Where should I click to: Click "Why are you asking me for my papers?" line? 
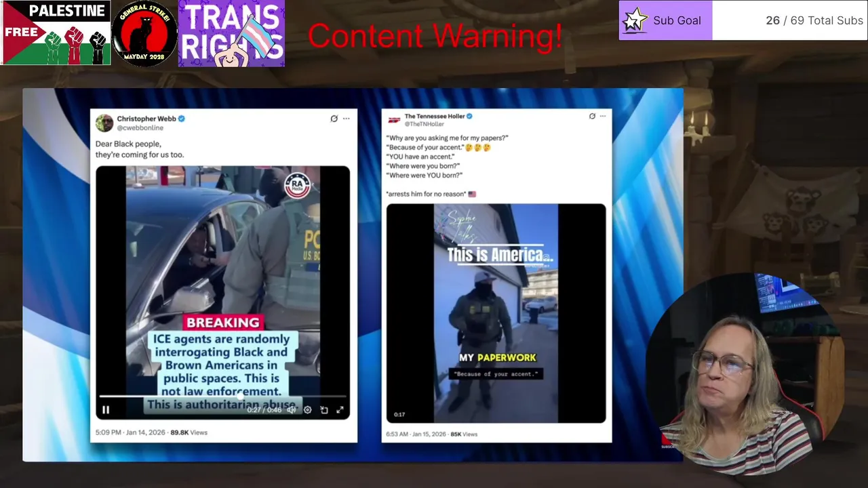447,138
